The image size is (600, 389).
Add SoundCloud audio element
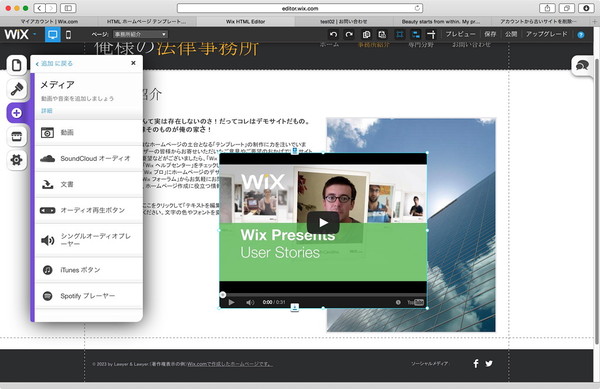(x=88, y=158)
